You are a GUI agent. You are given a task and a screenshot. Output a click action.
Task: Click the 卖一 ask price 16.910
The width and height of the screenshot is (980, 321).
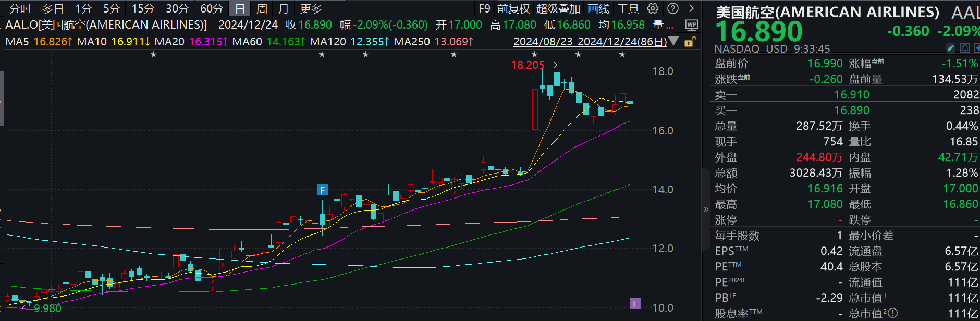[x=852, y=95]
